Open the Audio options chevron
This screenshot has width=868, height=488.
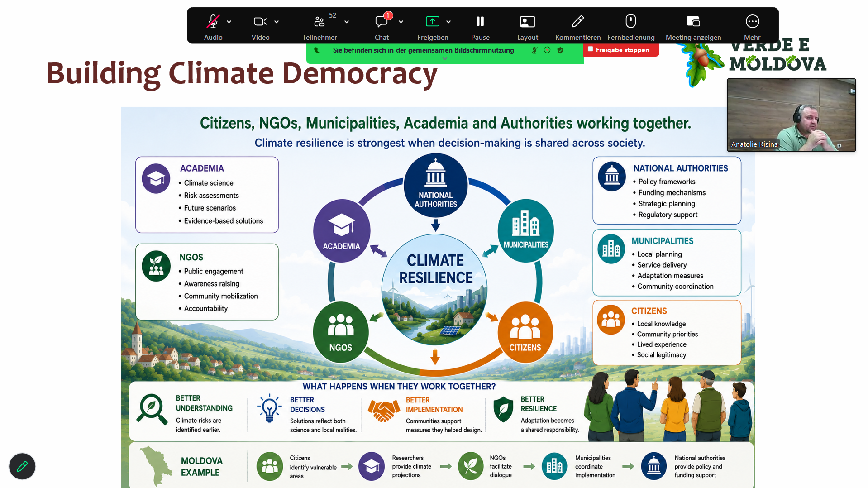click(229, 22)
